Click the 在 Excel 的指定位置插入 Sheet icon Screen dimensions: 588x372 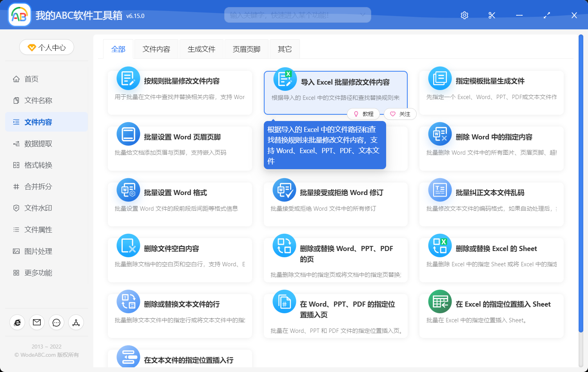tap(440, 302)
